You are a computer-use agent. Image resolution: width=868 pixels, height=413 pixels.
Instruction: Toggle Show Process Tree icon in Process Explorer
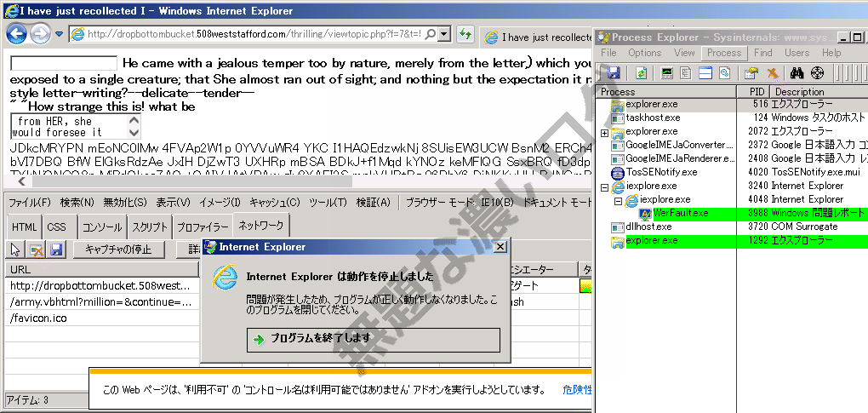(685, 72)
